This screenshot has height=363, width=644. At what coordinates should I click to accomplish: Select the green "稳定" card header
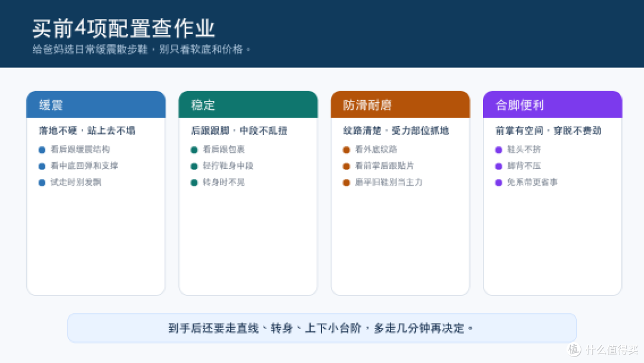coord(248,105)
